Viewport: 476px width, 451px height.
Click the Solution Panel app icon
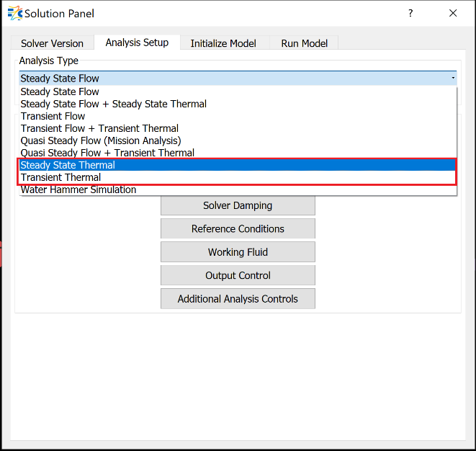(x=14, y=13)
